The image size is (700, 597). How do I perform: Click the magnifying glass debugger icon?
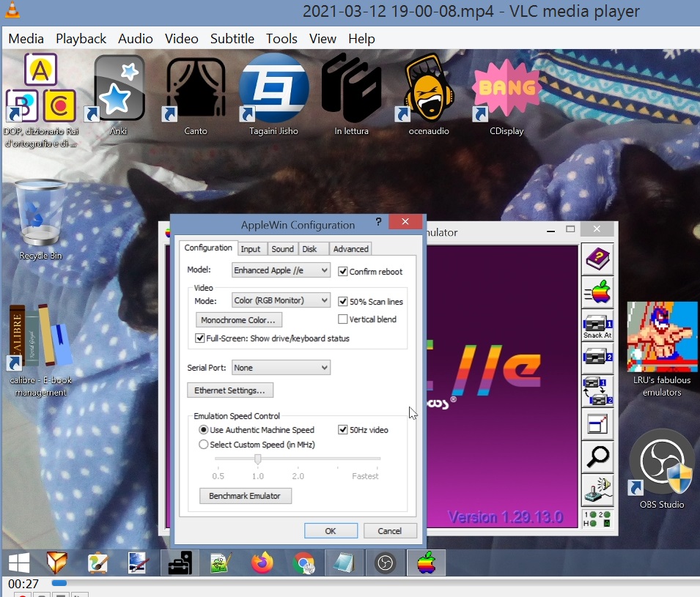click(597, 456)
